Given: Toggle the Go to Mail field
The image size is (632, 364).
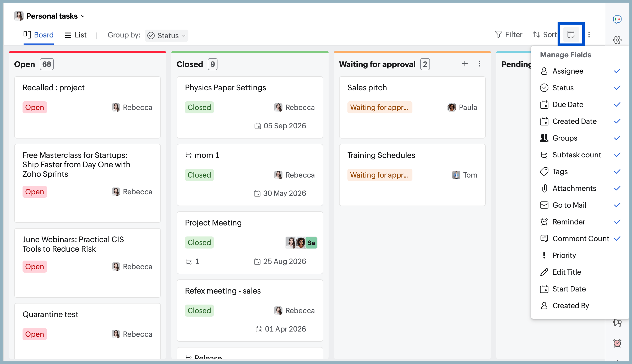Looking at the screenshot, I should point(580,205).
